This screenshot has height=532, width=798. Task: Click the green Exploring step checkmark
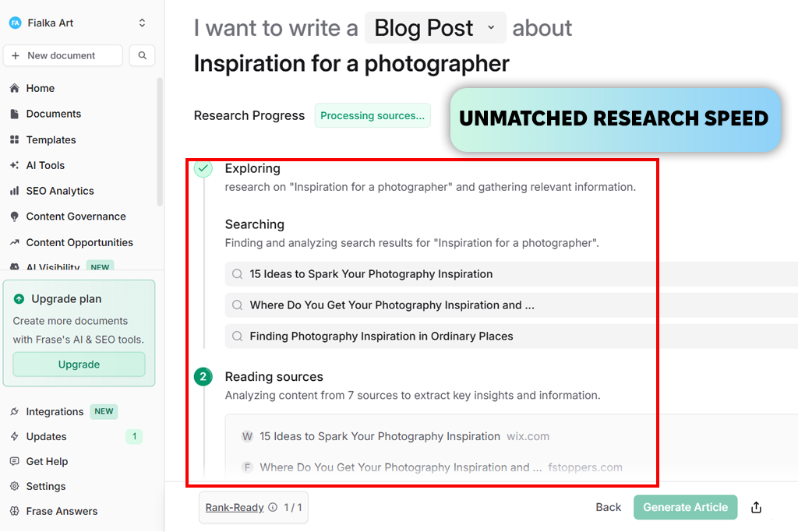pos(203,168)
